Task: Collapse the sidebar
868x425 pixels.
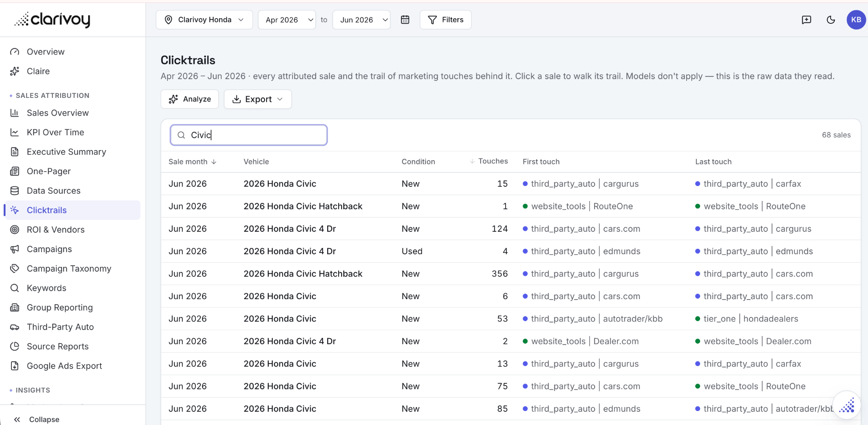Action: (36, 419)
